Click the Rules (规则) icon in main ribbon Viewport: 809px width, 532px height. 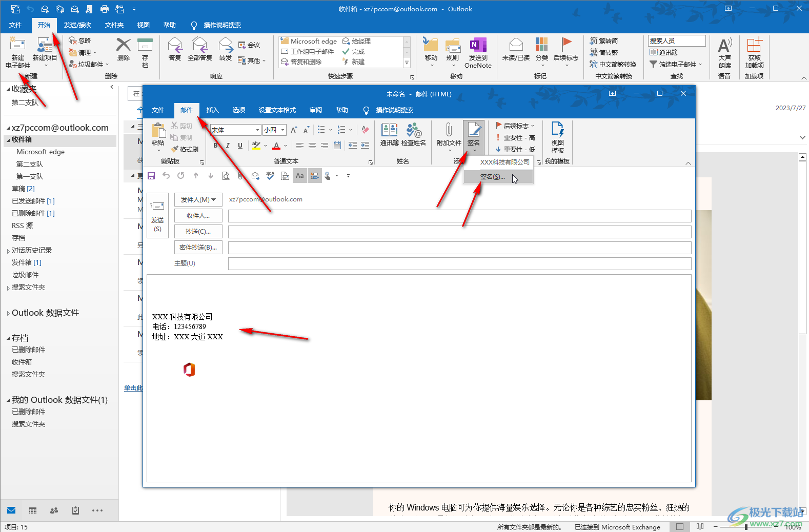click(x=453, y=45)
